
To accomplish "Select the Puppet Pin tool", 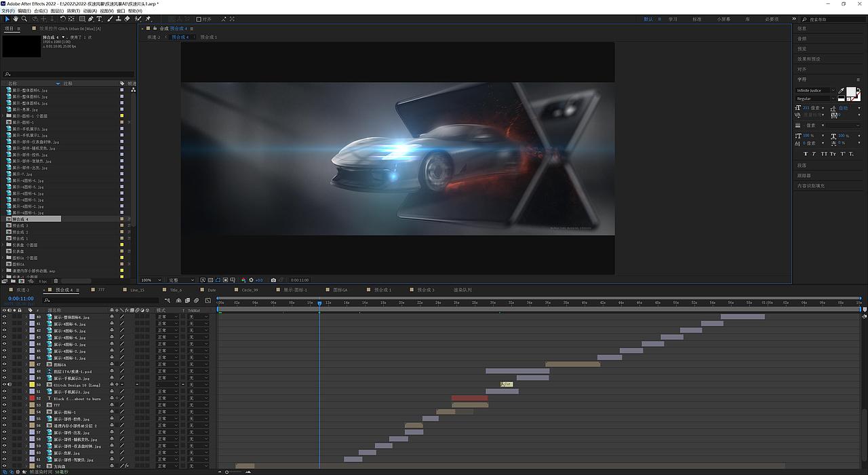I will pos(148,19).
